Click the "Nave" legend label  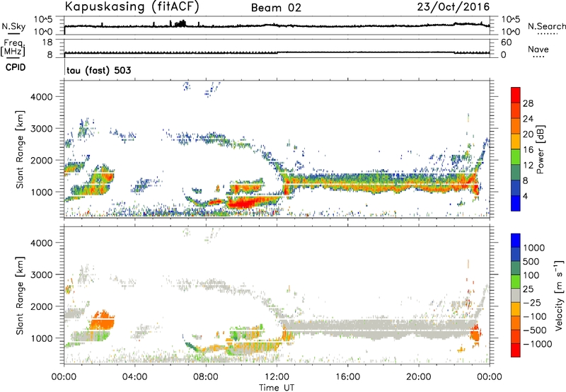(538, 49)
